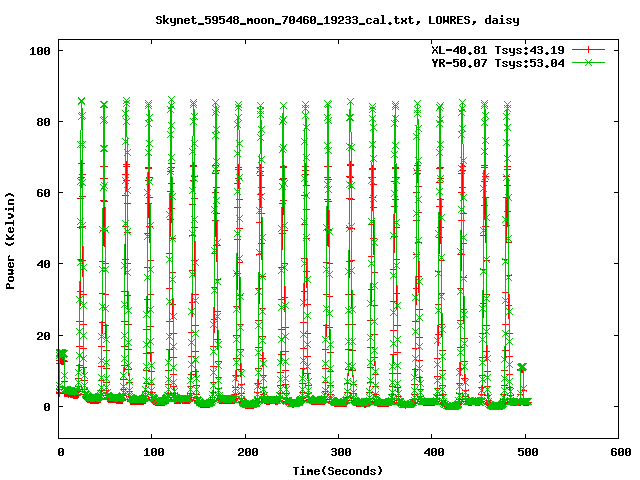Click the x-axis tick label 600
The width and height of the screenshot is (640, 480).
click(620, 452)
